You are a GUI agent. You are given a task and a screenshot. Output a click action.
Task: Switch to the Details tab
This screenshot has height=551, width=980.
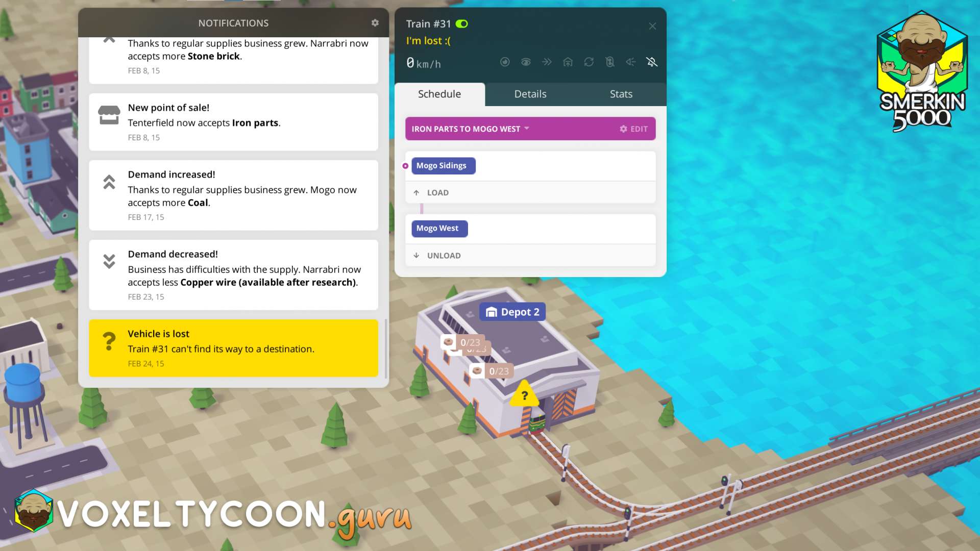click(530, 94)
